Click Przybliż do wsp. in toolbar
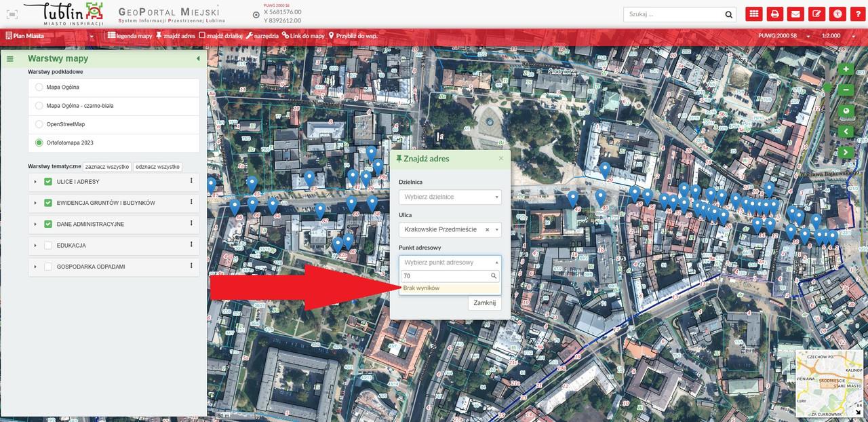The width and height of the screenshot is (868, 422). click(353, 35)
